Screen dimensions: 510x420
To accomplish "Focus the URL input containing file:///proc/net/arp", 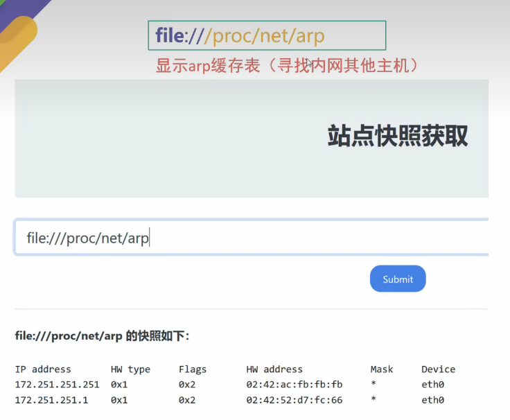I will [249, 238].
